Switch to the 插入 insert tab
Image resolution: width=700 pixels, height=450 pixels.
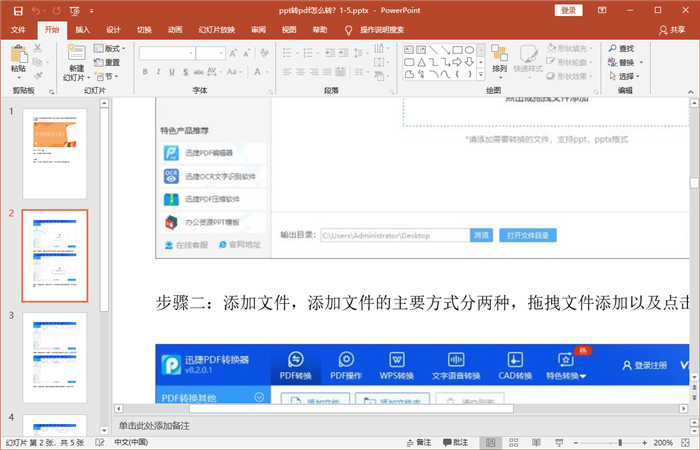tap(83, 30)
